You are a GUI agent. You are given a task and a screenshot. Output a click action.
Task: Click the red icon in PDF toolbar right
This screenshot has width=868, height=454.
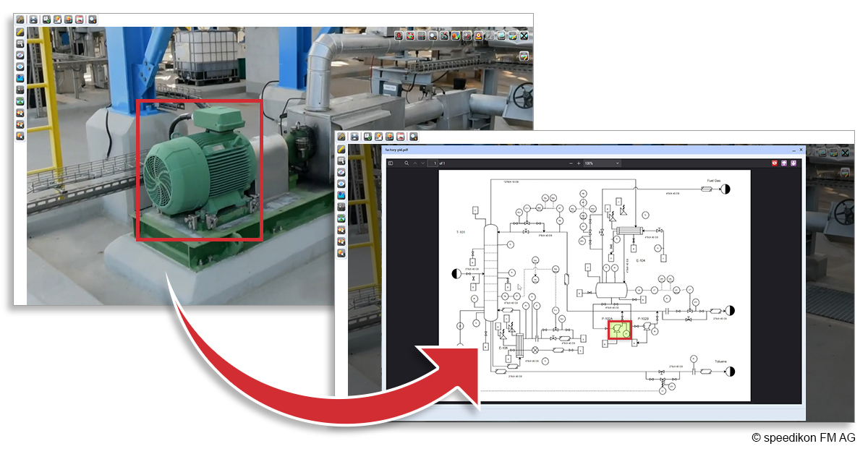coord(774,163)
